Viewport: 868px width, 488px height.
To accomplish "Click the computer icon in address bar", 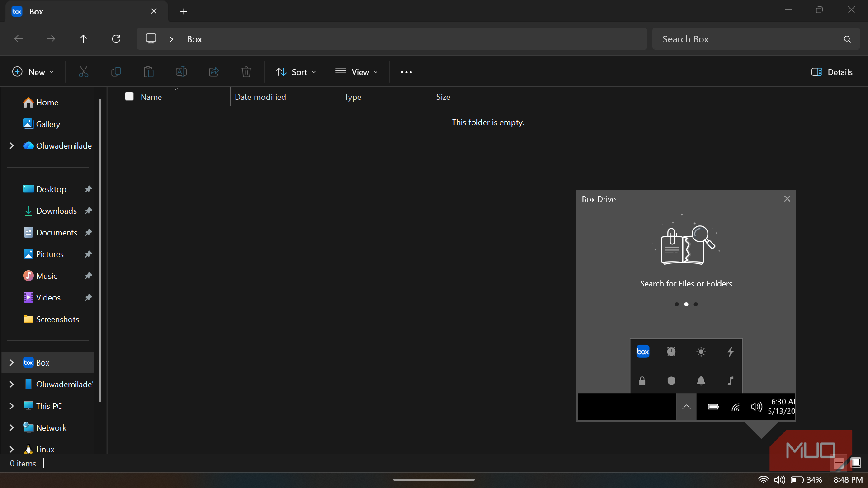I will pyautogui.click(x=151, y=39).
